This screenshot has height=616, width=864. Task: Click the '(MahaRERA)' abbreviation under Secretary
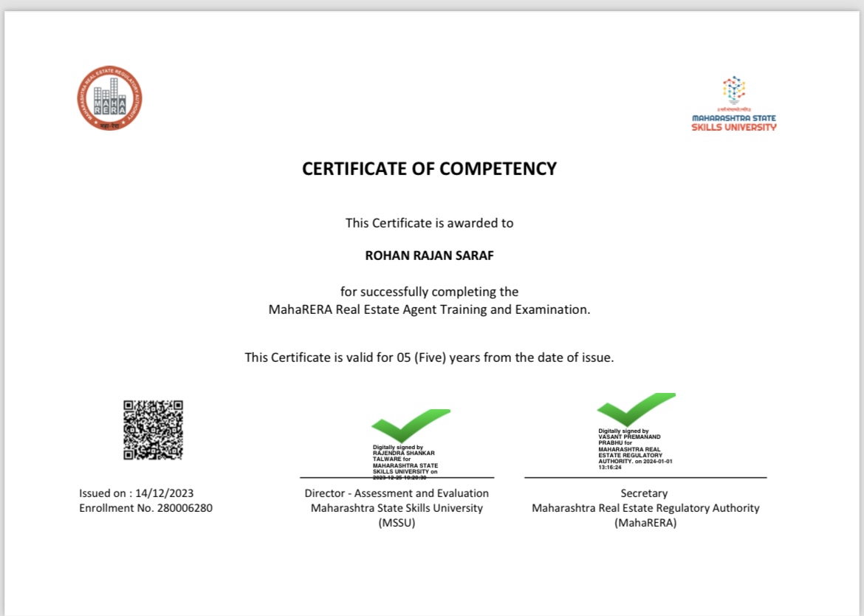(645, 523)
